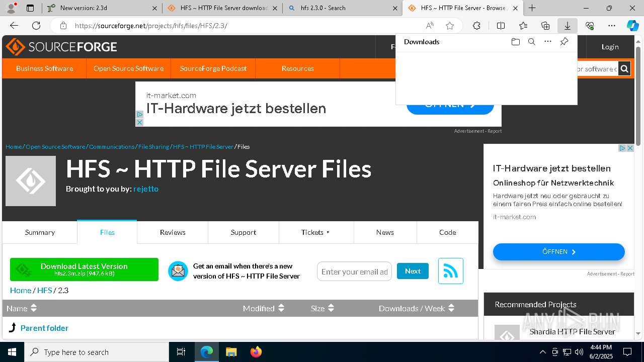Open Browser essentials heart icon
Image resolution: width=644 pixels, height=362 pixels.
click(x=590, y=26)
